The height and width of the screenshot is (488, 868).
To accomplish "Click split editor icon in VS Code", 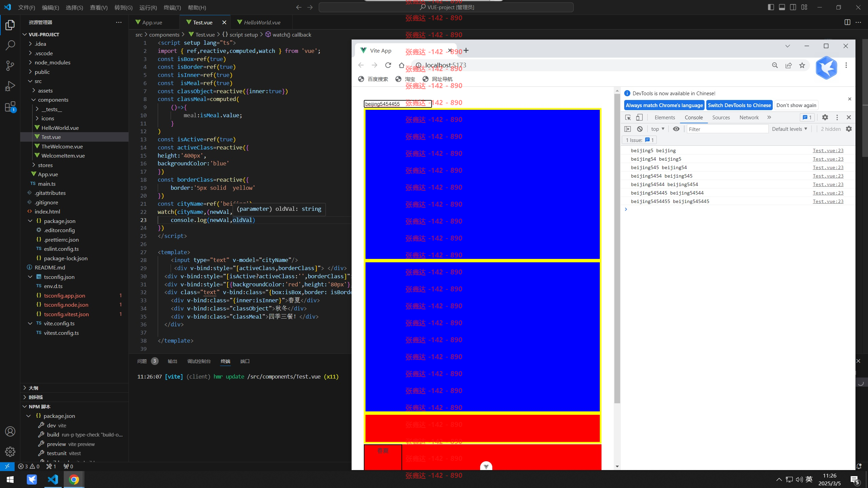I will (x=847, y=22).
